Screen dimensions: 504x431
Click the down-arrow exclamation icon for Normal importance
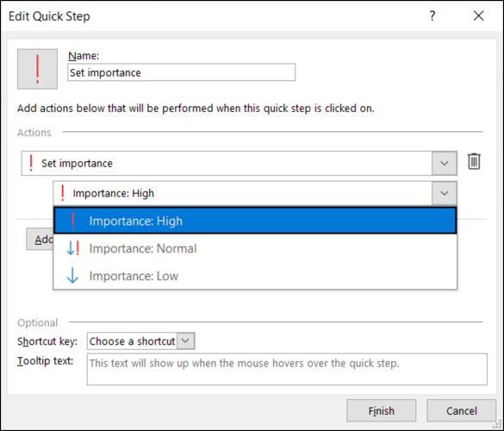coord(73,248)
